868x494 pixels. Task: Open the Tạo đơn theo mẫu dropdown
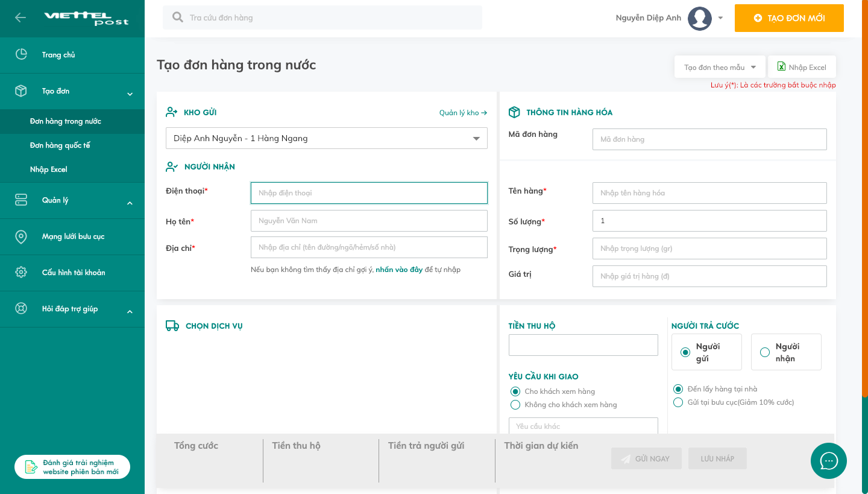pos(720,67)
